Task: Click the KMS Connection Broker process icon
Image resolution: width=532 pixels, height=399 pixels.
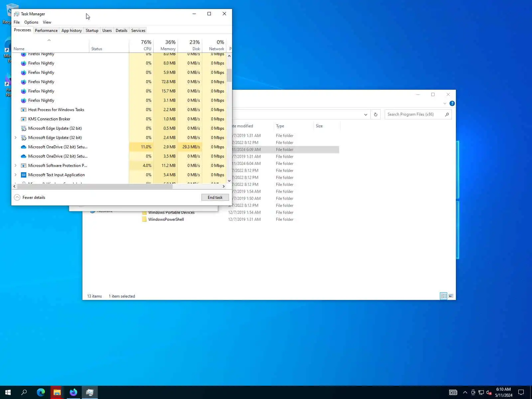Action: [x=24, y=119]
